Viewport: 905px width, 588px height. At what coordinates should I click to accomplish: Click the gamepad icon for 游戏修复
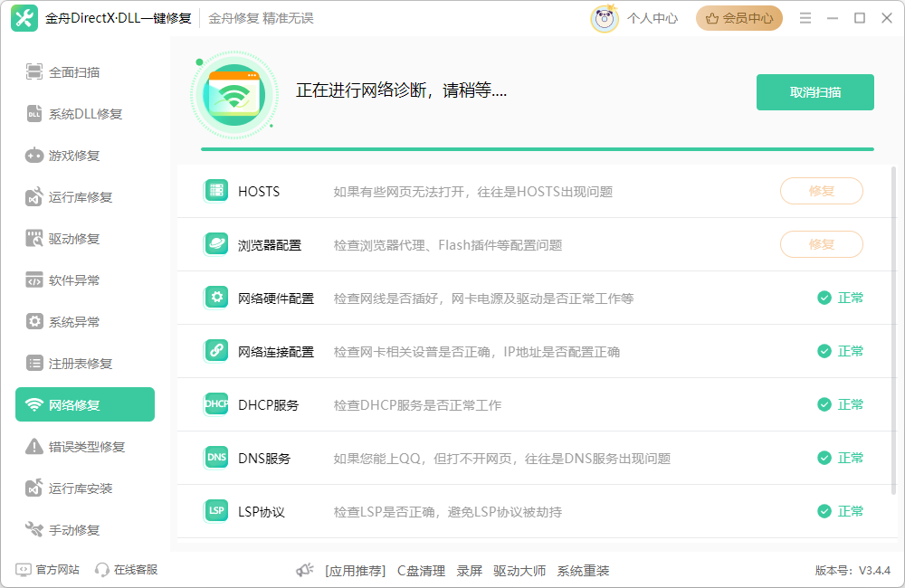[34, 156]
